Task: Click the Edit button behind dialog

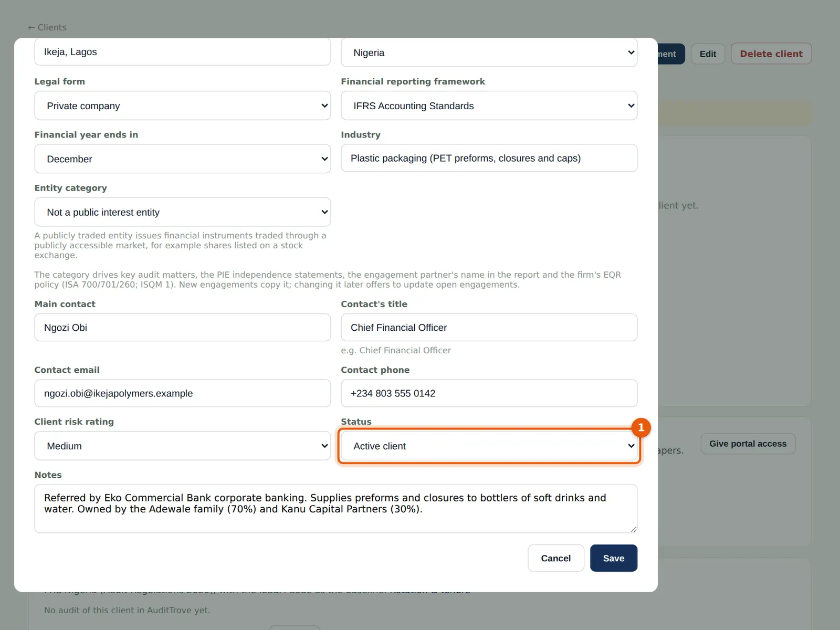Action: 708,54
